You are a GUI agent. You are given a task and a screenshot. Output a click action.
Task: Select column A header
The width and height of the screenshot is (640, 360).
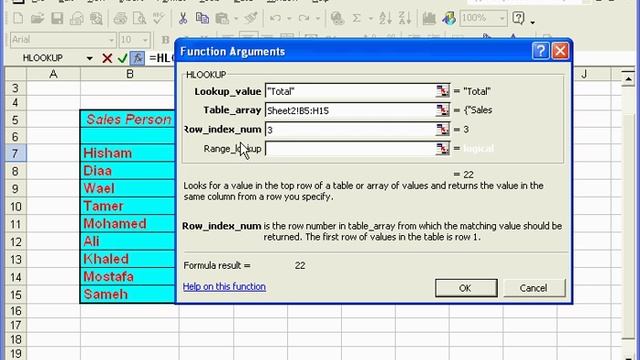tap(53, 74)
